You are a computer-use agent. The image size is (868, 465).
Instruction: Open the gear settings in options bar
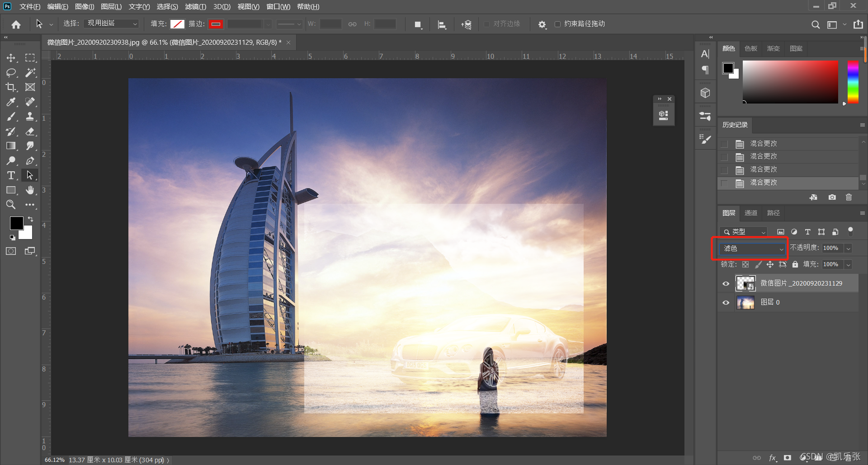tap(542, 24)
